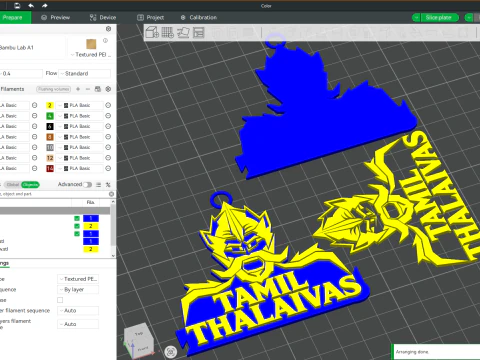Viewport: 480px width, 360px height.
Task: Edit preset icon right of filament 14 row
Action: click(108, 168)
